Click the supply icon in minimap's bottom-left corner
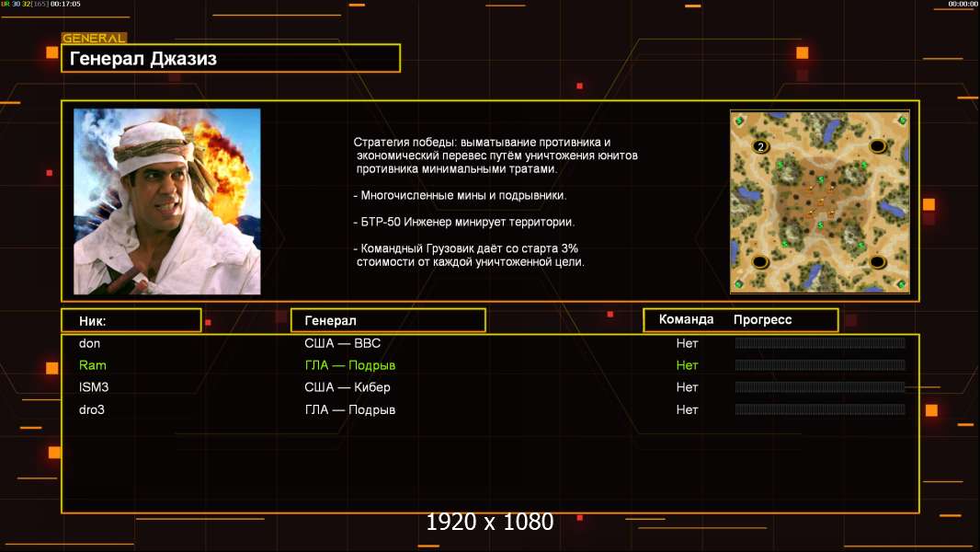 (739, 284)
